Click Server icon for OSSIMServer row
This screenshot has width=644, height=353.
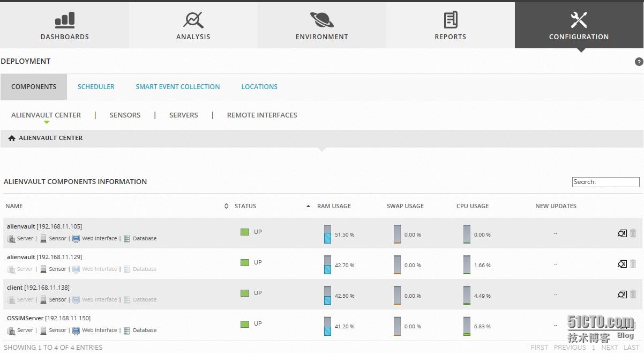point(11,330)
